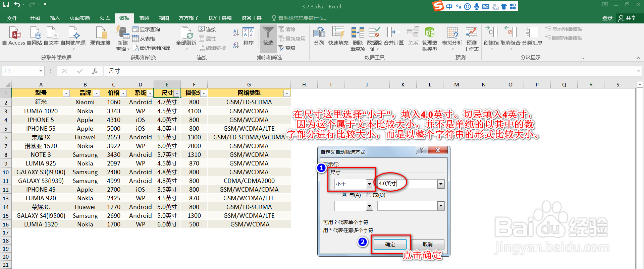The width and height of the screenshot is (644, 269).
Task: Select the 或(O) radio button
Action: coord(369,195)
